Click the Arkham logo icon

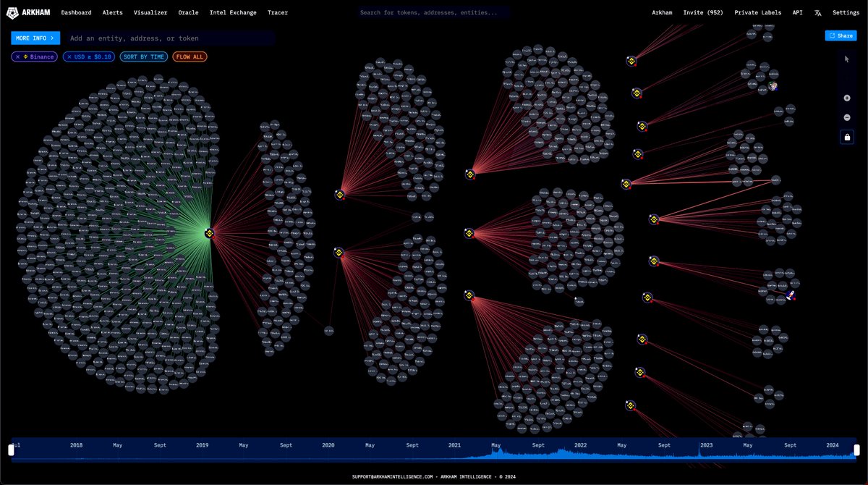coord(12,12)
